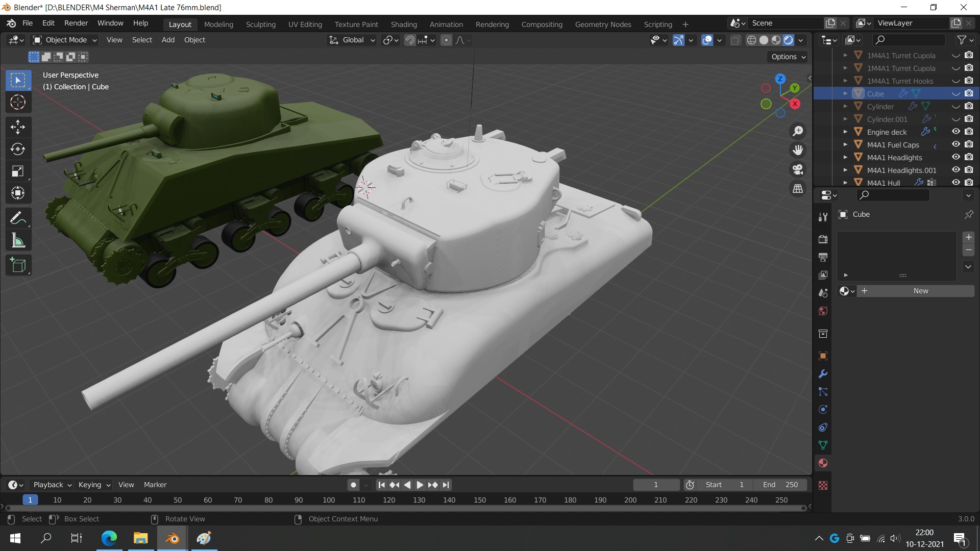This screenshot has height=551, width=980.
Task: Click the End frame field showing 250
Action: point(781,485)
